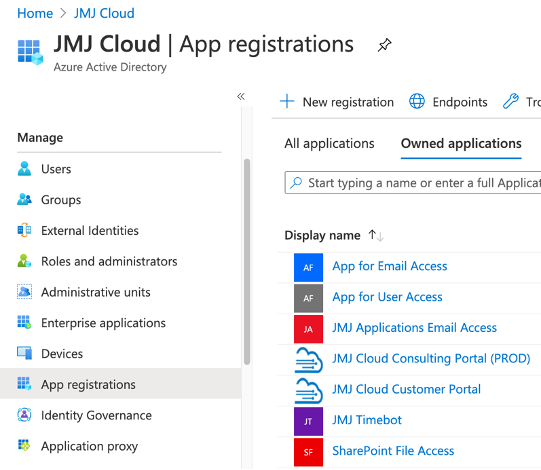Click the sidebar vertical scrollbar
Image resolution: width=541 pixels, height=470 pixels.
pyautogui.click(x=247, y=262)
